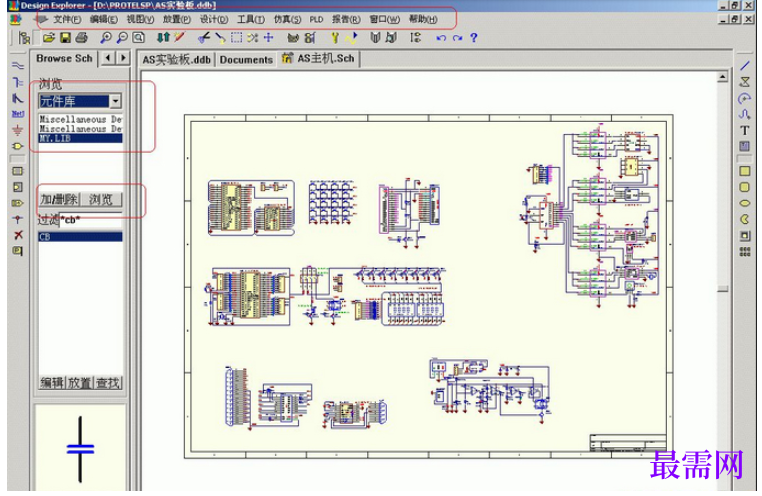Select the place text T tool
The image size is (762, 496).
tap(745, 130)
